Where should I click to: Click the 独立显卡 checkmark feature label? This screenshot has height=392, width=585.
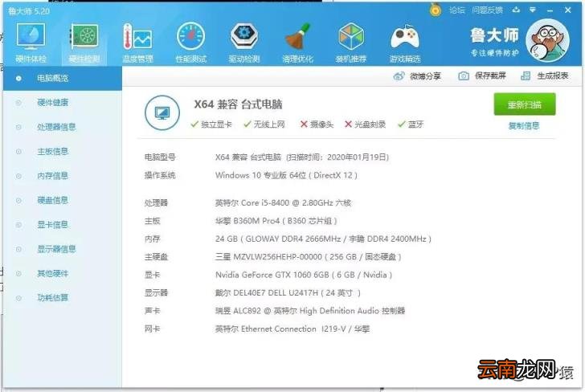(x=211, y=125)
